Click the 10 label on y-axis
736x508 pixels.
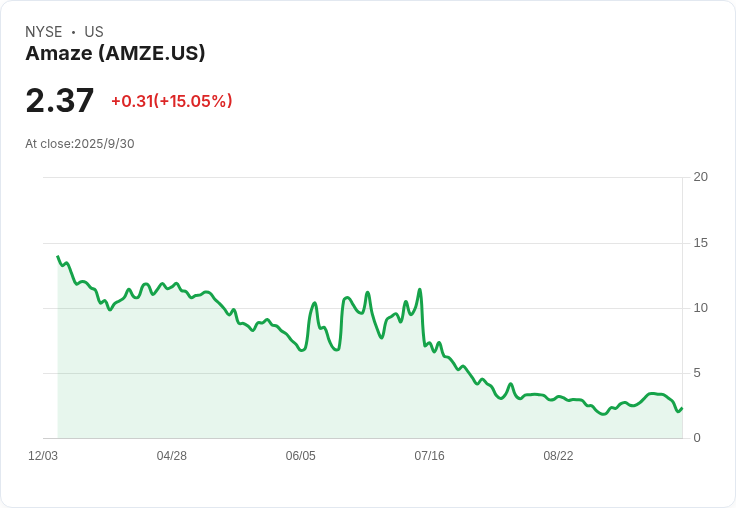[x=700, y=308]
